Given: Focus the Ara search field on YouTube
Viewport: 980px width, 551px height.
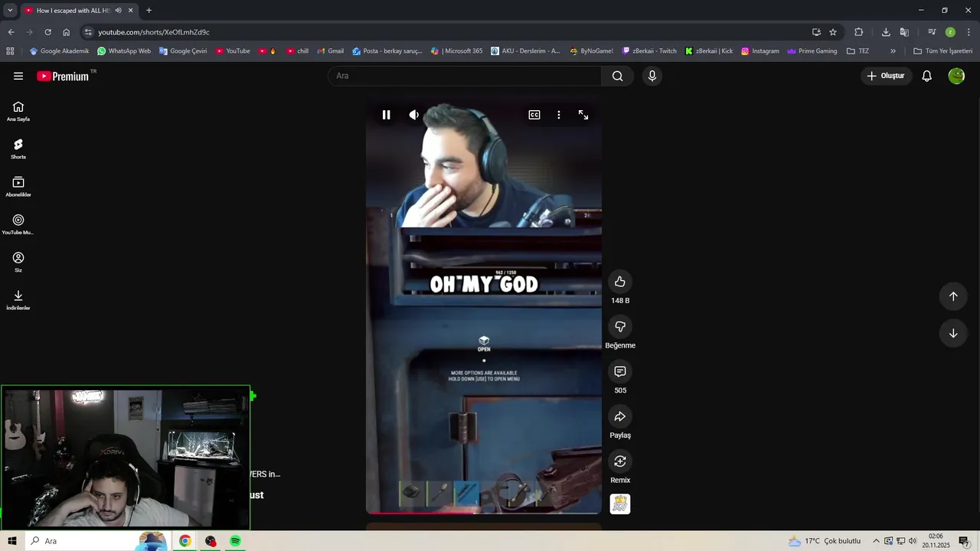Looking at the screenshot, I should click(465, 76).
